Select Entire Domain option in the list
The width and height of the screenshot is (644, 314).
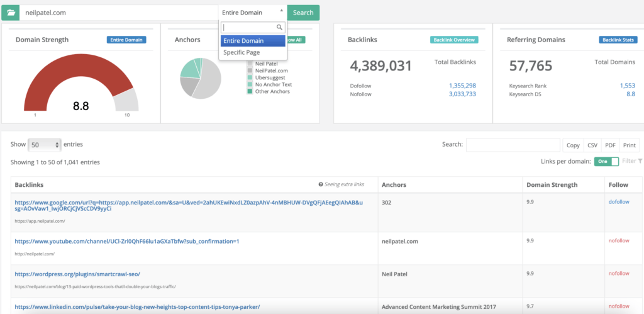coord(253,41)
